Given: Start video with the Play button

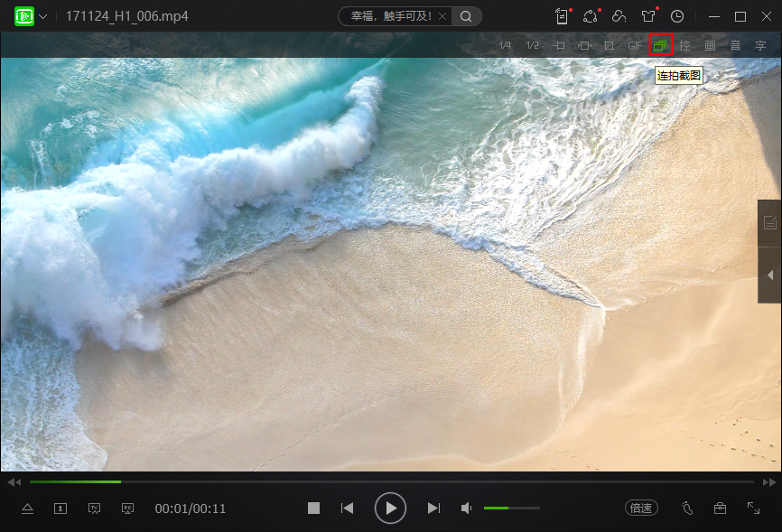Looking at the screenshot, I should [x=390, y=508].
